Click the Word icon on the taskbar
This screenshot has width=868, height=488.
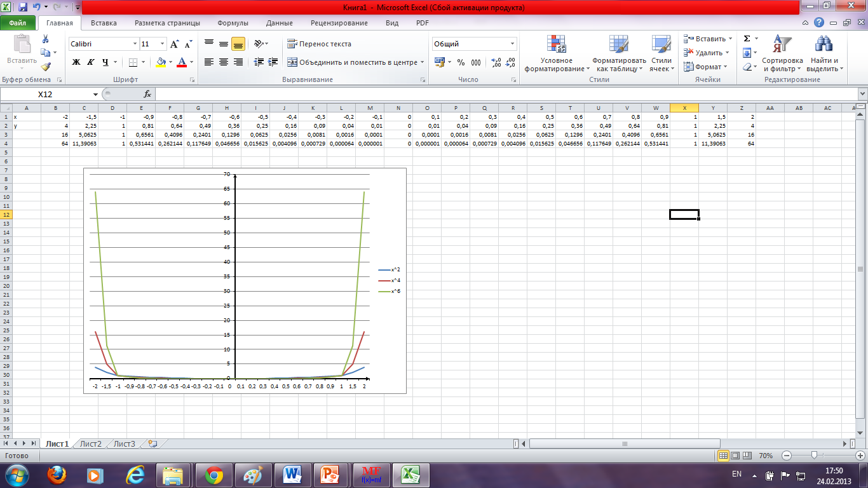click(292, 475)
